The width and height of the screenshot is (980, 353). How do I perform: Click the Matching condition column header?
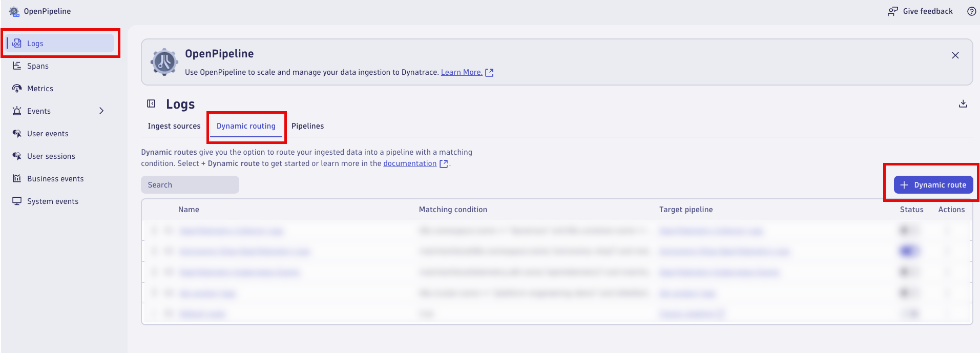[x=453, y=210]
